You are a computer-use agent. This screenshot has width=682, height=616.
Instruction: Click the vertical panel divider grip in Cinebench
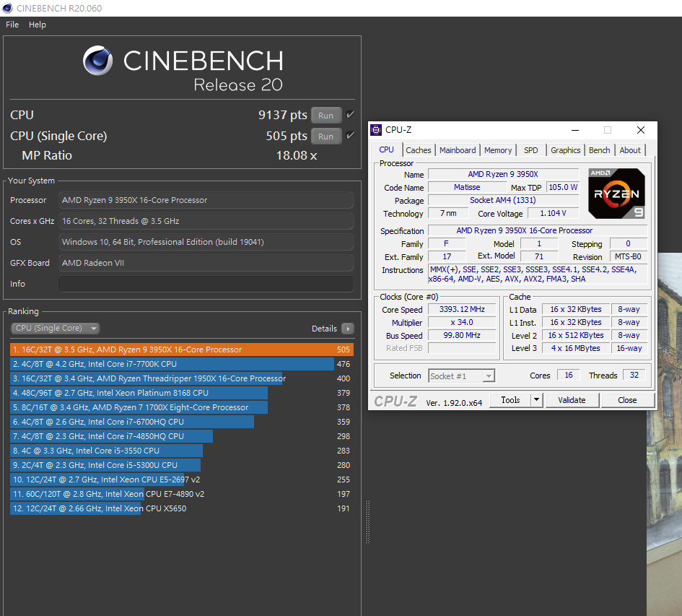pos(367,521)
